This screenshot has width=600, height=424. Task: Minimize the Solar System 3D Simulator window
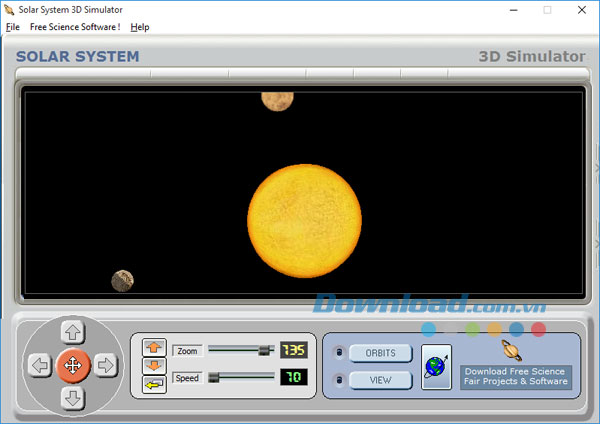514,10
